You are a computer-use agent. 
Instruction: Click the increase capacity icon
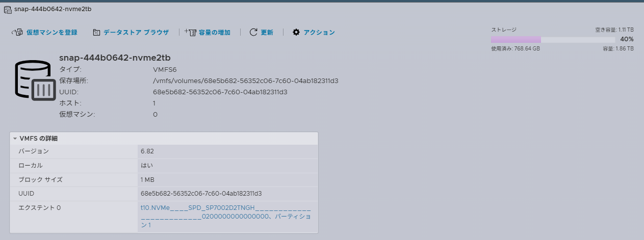[x=191, y=33]
